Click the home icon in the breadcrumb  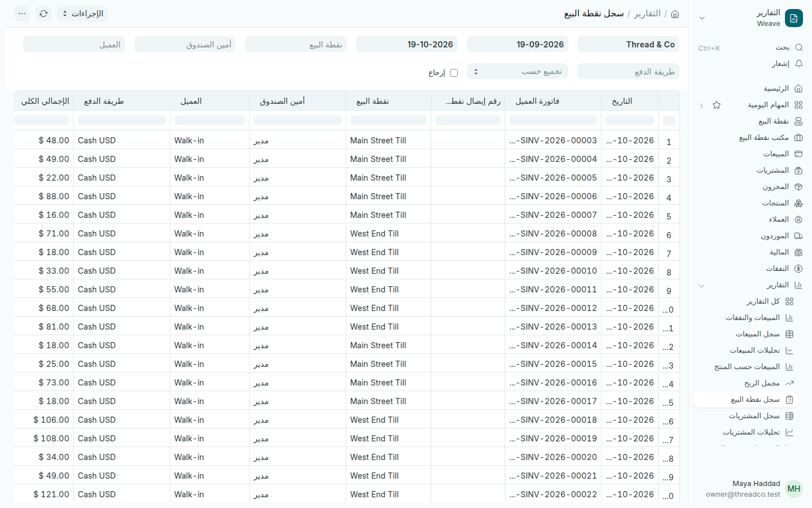coord(675,14)
